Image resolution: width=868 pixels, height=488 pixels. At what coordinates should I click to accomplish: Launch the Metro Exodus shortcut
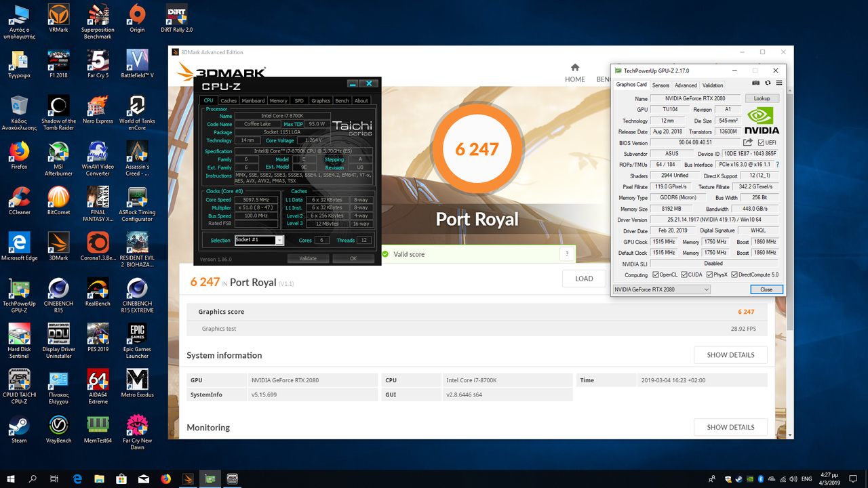(x=137, y=383)
